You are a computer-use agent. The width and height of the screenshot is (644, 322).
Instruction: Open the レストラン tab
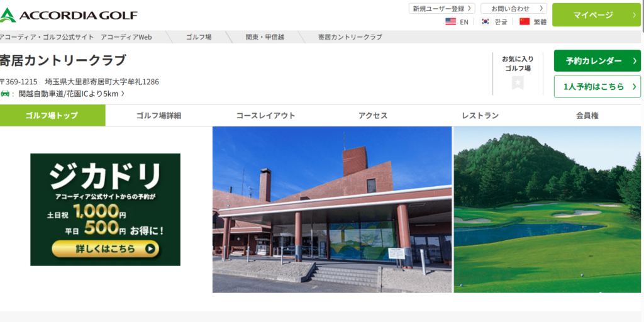(480, 116)
